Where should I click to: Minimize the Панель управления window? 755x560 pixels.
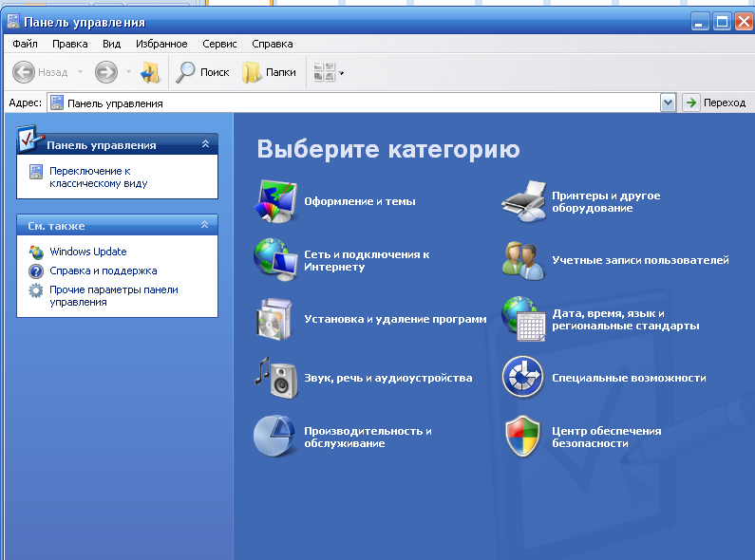pos(700,22)
